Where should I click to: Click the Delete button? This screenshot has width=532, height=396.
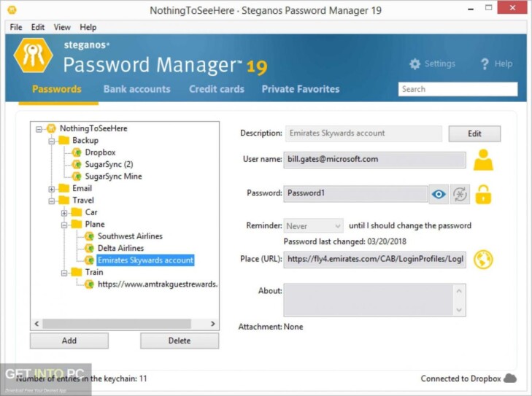click(180, 341)
